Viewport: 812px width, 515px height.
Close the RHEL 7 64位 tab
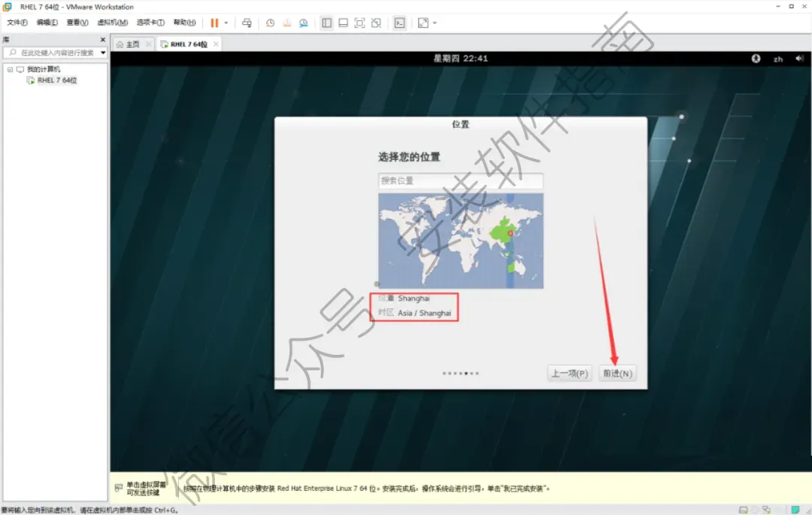point(216,44)
